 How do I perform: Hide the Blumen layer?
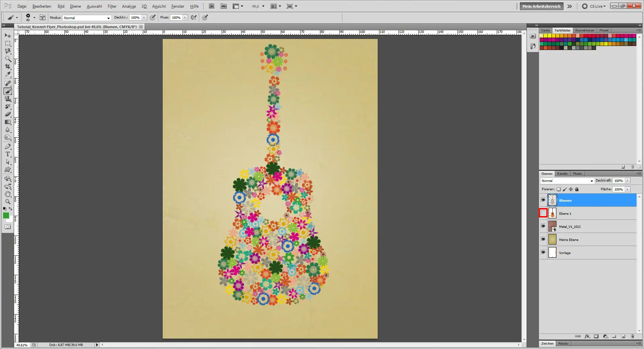[x=543, y=200]
